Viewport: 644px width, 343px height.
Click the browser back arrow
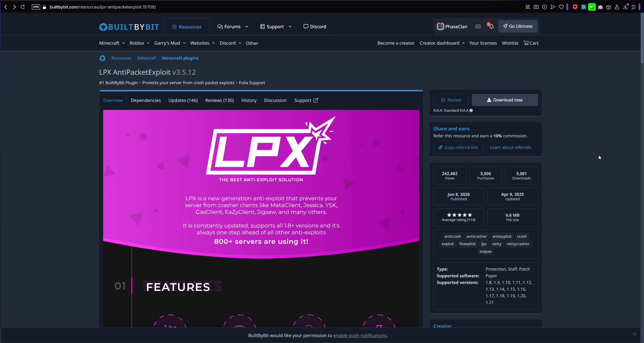[x=6, y=7]
